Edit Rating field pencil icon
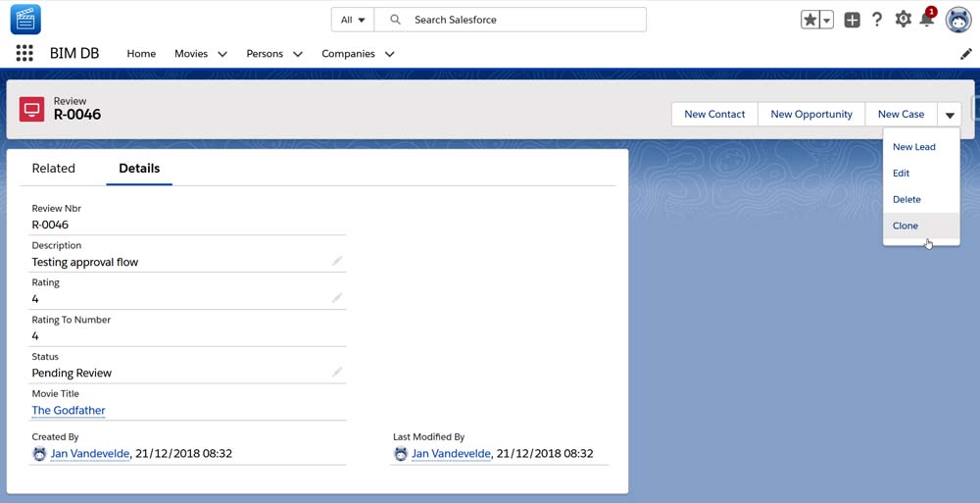 point(337,298)
